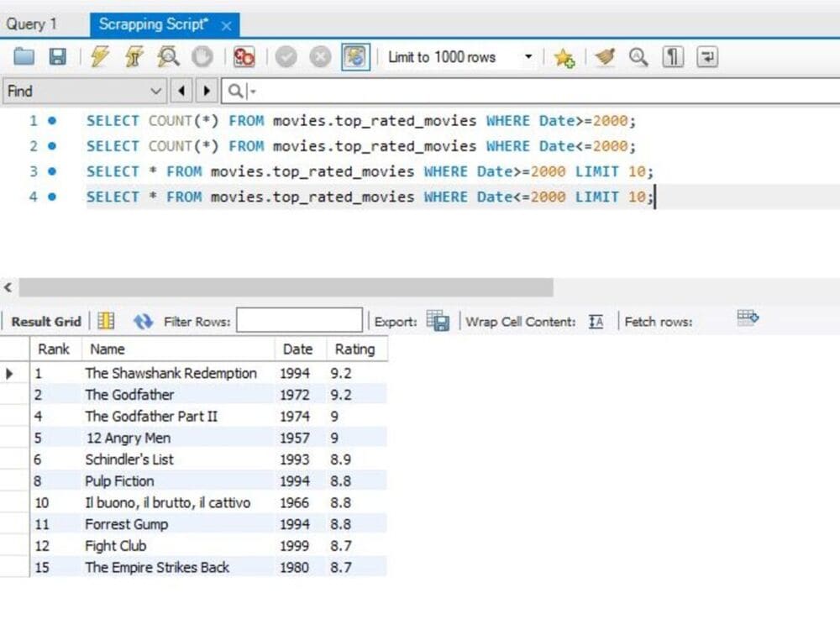Open the Limit to 1000 rows dropdown
840x630 pixels.
click(528, 56)
